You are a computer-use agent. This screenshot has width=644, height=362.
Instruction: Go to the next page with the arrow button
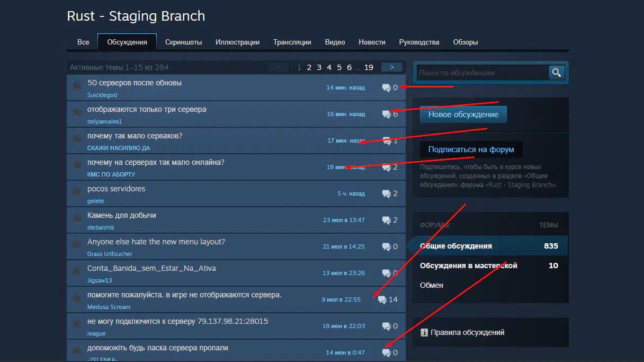click(392, 67)
